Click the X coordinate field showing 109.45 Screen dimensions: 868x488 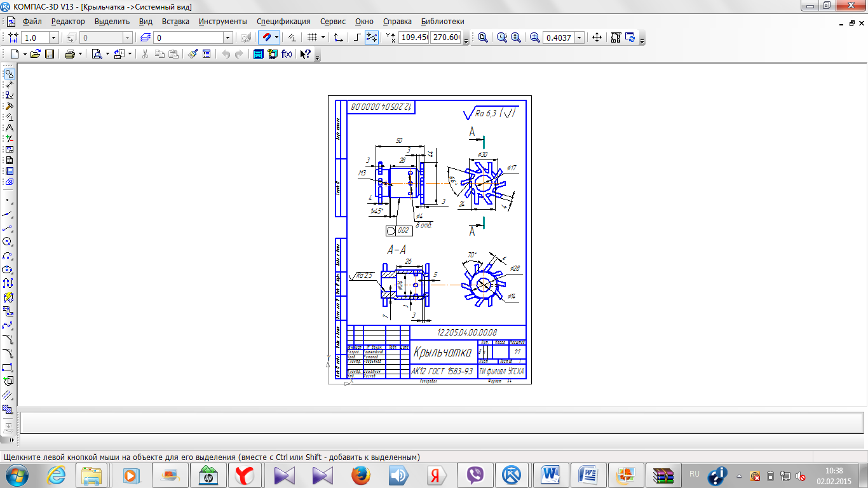tap(413, 37)
